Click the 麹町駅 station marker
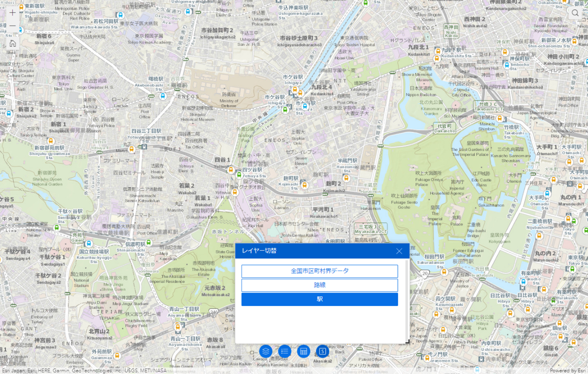The image size is (588, 374). point(305,185)
